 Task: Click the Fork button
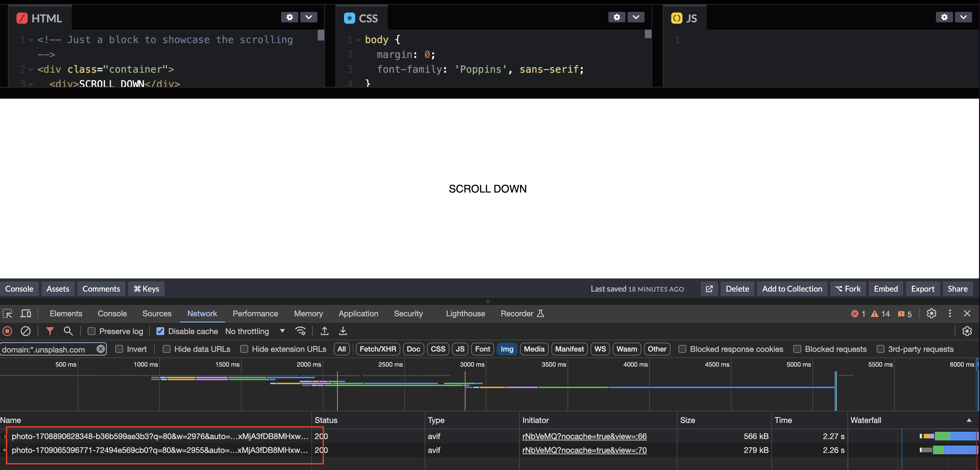point(848,289)
